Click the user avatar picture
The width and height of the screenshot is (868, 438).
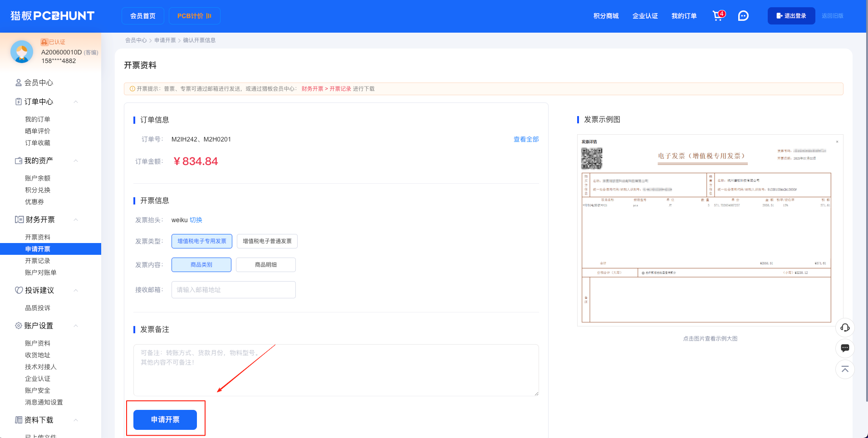[x=22, y=52]
